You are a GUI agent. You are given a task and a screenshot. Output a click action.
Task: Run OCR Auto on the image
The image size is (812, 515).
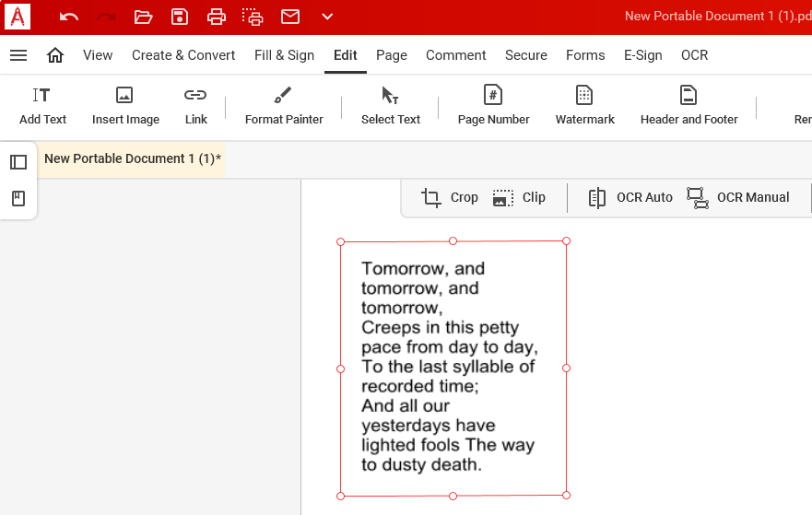tap(630, 198)
